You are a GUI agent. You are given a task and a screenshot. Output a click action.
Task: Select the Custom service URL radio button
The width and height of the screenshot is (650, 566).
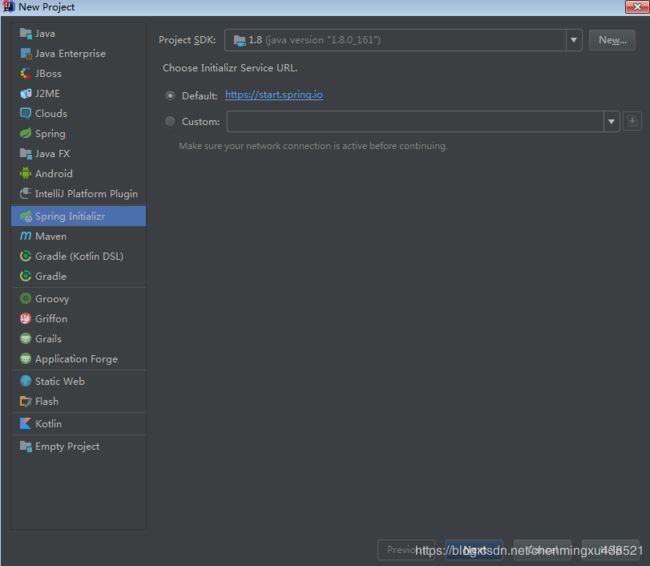(x=170, y=121)
